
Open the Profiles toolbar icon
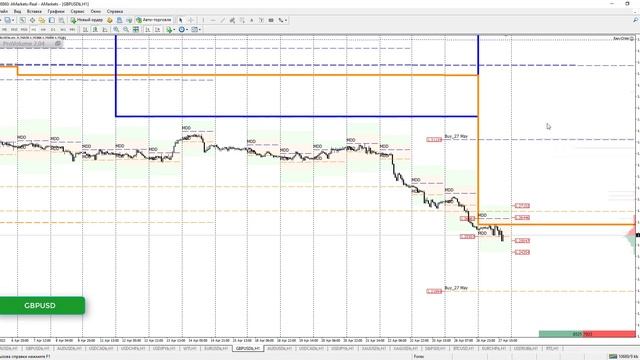[7, 20]
